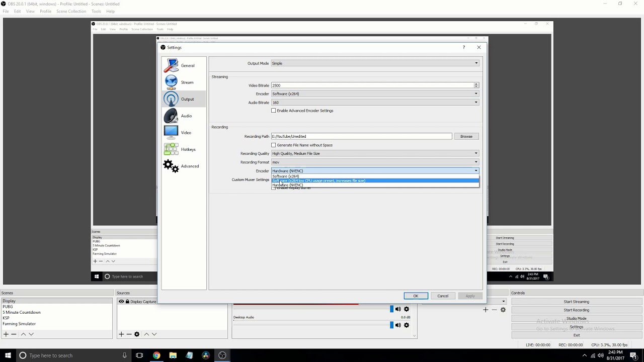Open the Hotkeys settings section

(x=184, y=149)
